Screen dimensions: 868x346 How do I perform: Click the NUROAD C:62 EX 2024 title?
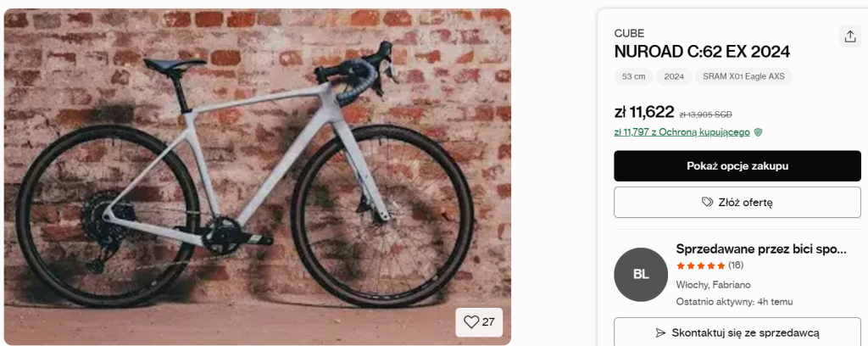pos(702,51)
